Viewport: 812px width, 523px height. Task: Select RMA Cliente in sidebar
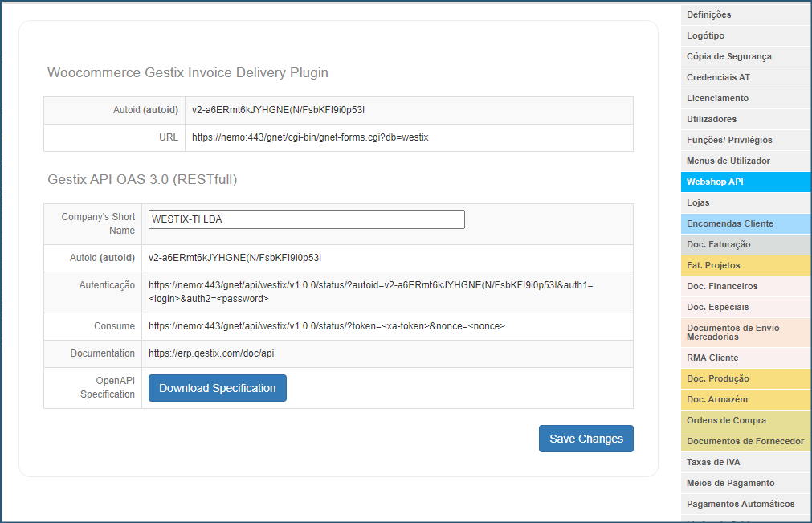[745, 358]
